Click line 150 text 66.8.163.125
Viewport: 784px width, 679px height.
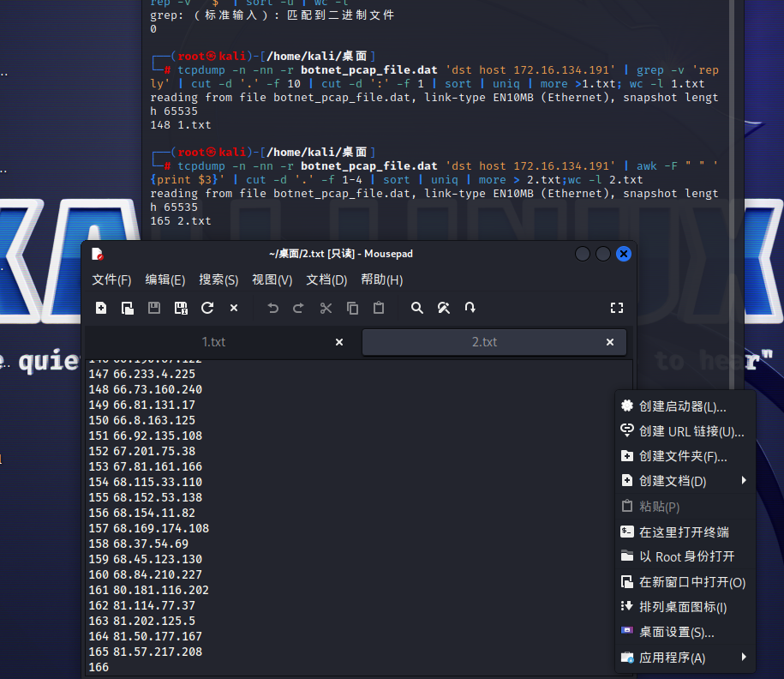tap(154, 420)
